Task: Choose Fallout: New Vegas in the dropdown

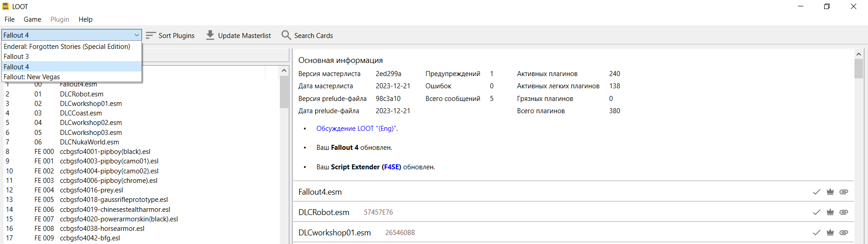Action: [32, 77]
